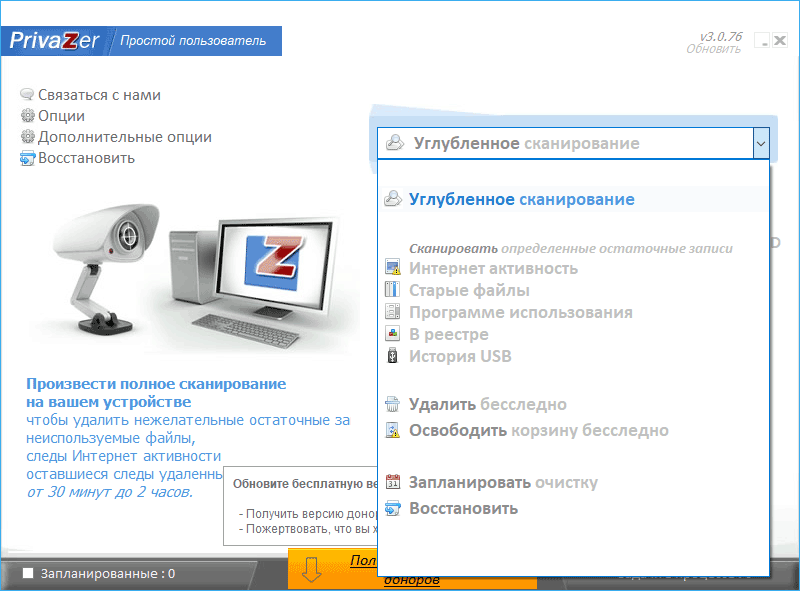Image resolution: width=800 pixels, height=591 pixels.
Task: Choose Восстановить in the dropdown list
Action: (463, 508)
